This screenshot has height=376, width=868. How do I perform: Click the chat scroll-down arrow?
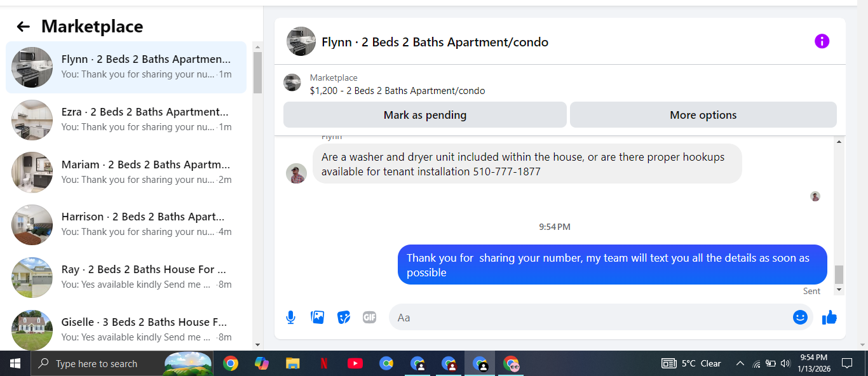tap(839, 290)
